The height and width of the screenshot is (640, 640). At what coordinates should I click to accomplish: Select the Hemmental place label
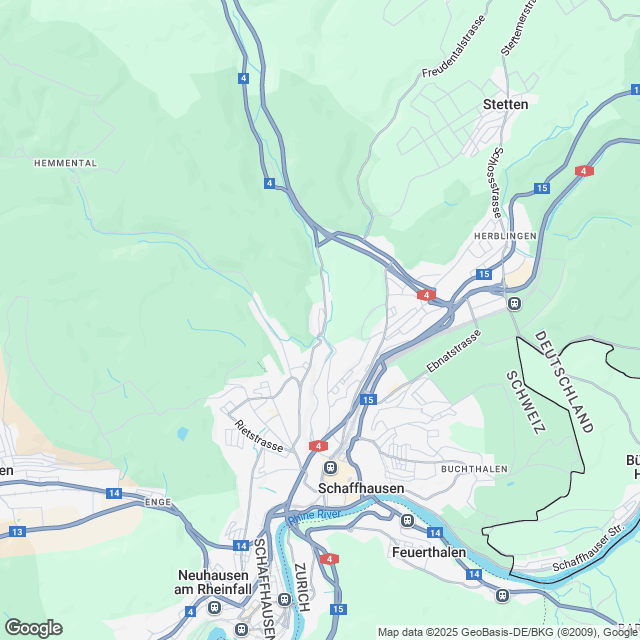pyautogui.click(x=65, y=163)
